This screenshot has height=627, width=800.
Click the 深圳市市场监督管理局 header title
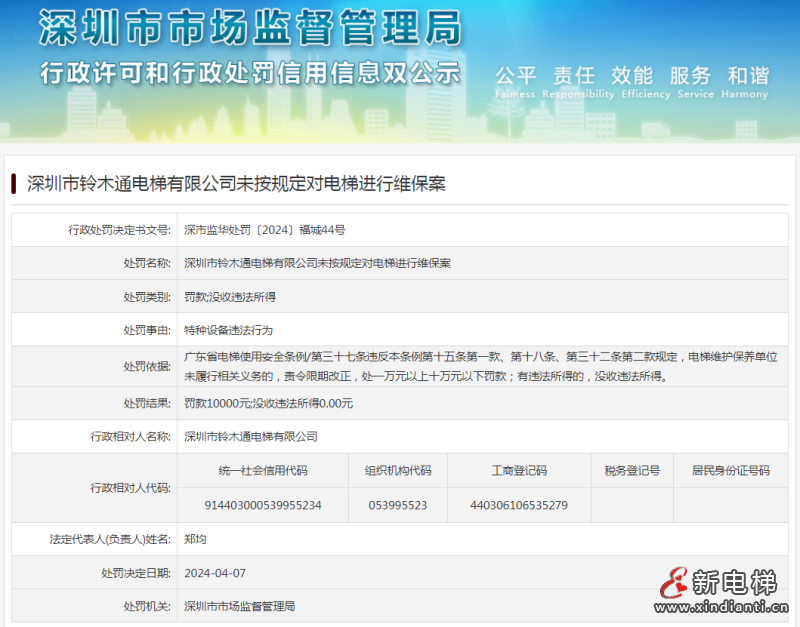click(x=250, y=29)
